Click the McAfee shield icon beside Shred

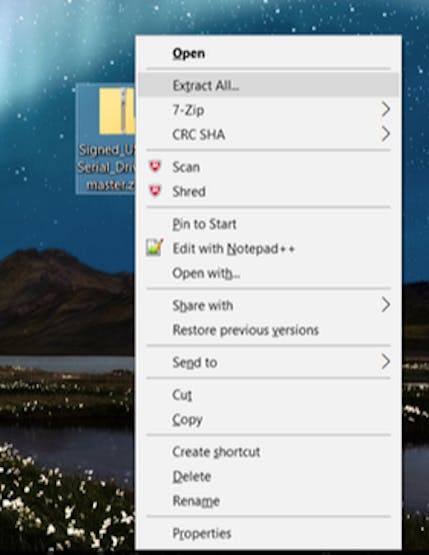[155, 191]
